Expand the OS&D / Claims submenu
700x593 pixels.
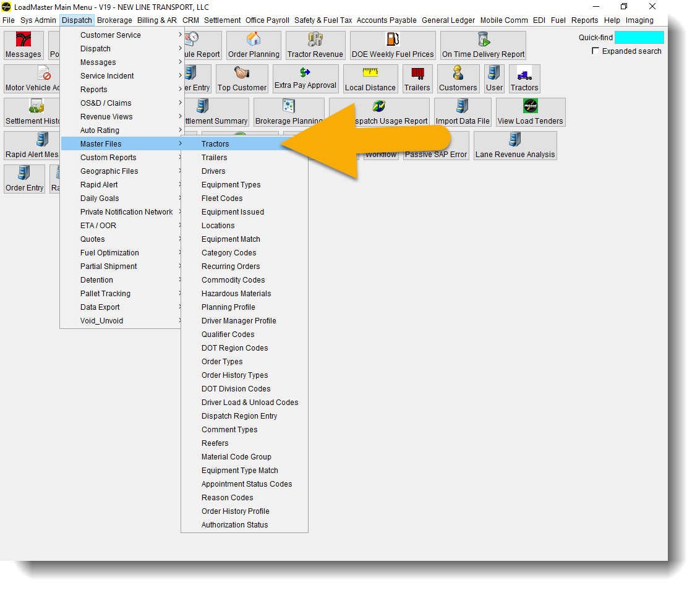coord(121,103)
